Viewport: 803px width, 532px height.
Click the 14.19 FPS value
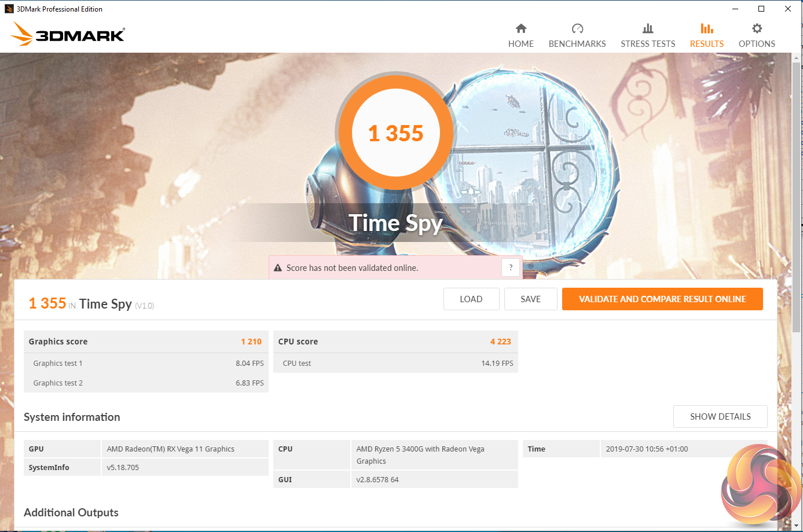497,364
